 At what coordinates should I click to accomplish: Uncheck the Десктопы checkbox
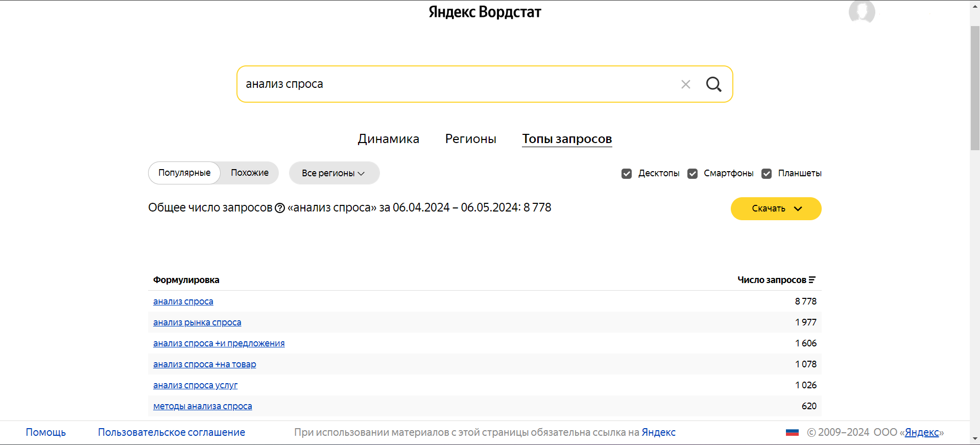coord(627,174)
